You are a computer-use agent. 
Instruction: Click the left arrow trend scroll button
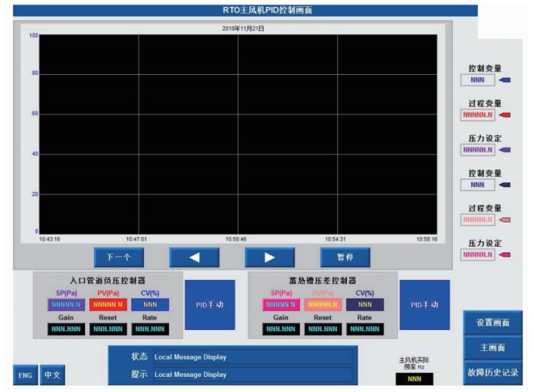pyautogui.click(x=194, y=257)
